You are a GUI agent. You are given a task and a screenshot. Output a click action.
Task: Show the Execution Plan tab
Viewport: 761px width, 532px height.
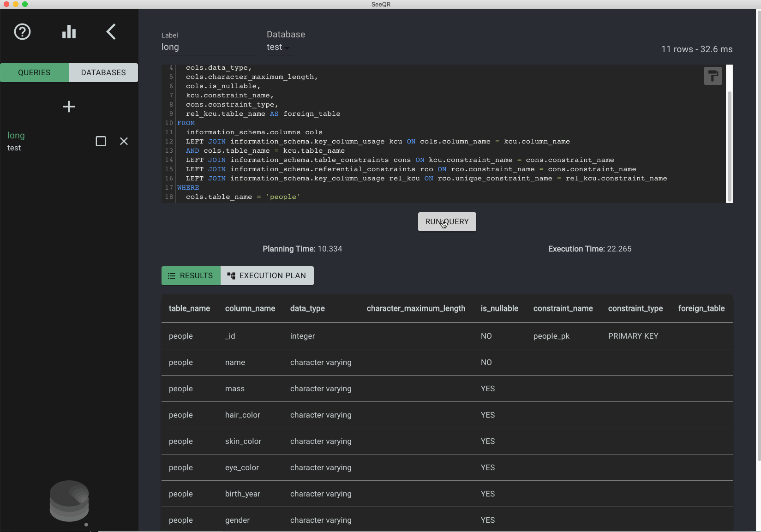pyautogui.click(x=267, y=275)
